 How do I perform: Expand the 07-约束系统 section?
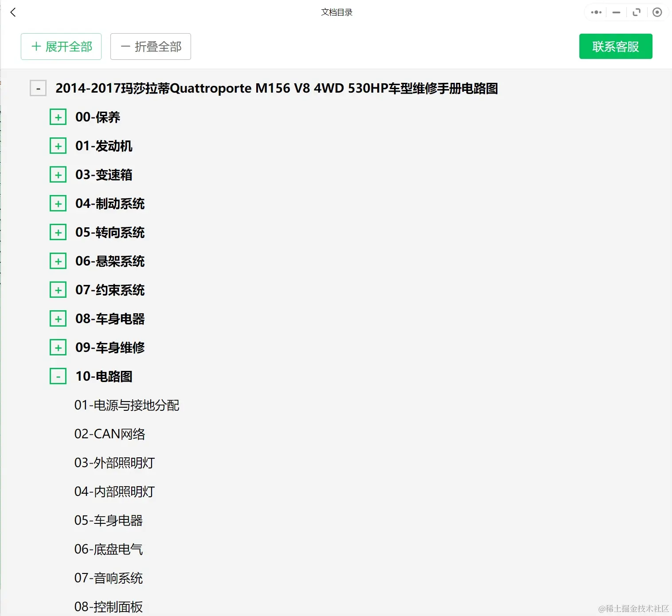pyautogui.click(x=58, y=290)
